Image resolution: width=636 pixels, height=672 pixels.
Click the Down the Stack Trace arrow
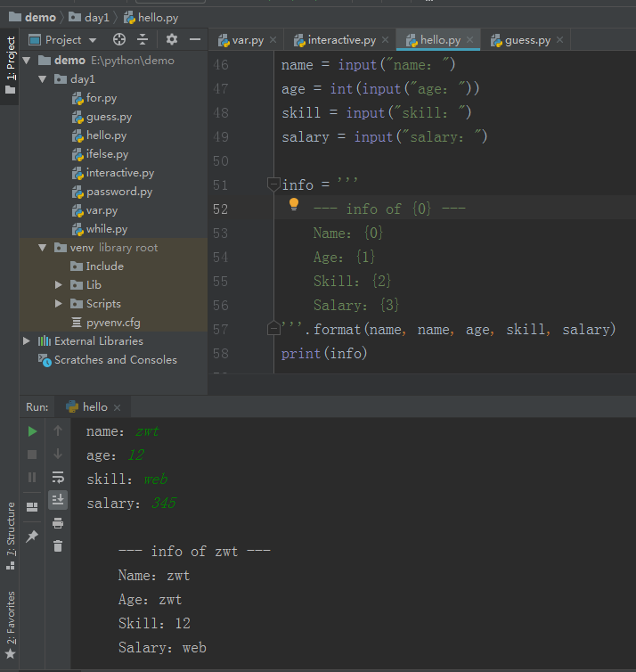[x=58, y=454]
